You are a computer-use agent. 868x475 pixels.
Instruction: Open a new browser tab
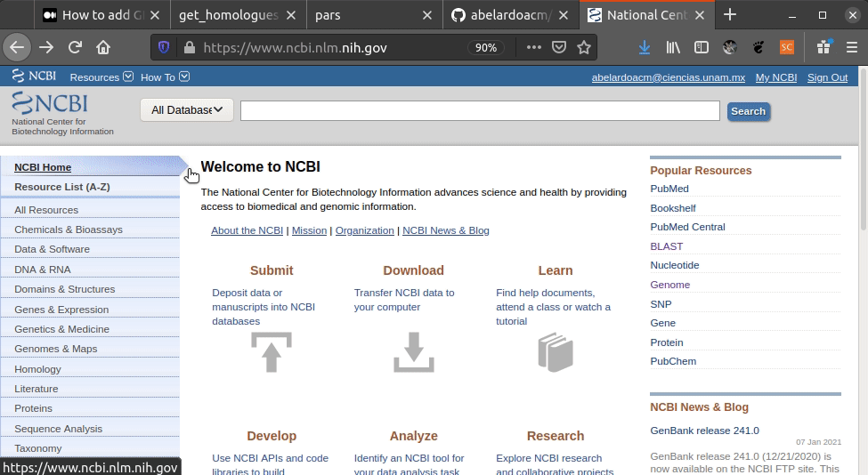(730, 15)
